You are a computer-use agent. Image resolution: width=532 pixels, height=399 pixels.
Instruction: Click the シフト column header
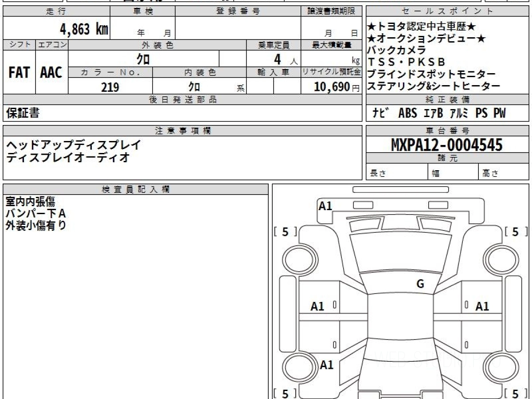19,45
